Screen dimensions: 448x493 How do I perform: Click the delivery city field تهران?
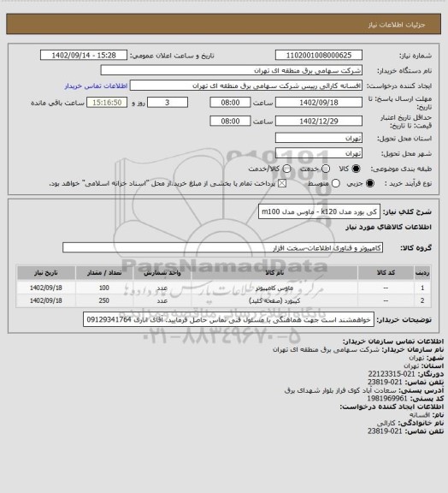(319, 153)
